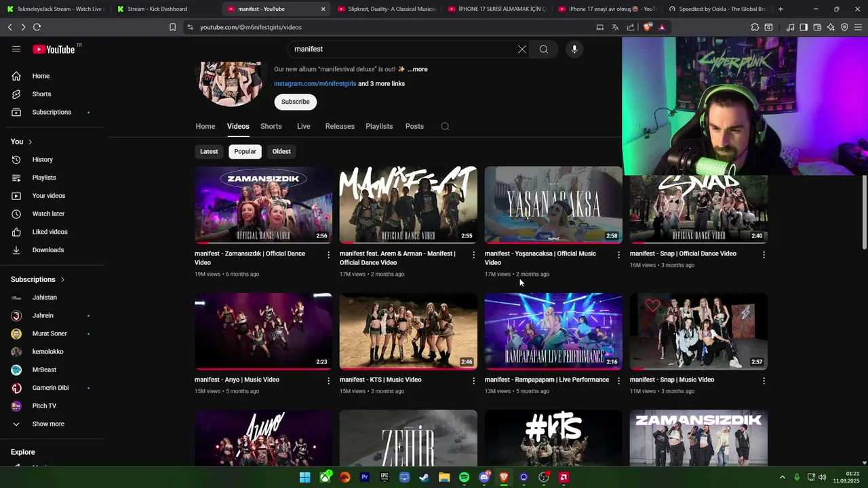Toggle the browser sidebar panel icon
868x488 pixels.
tap(804, 27)
